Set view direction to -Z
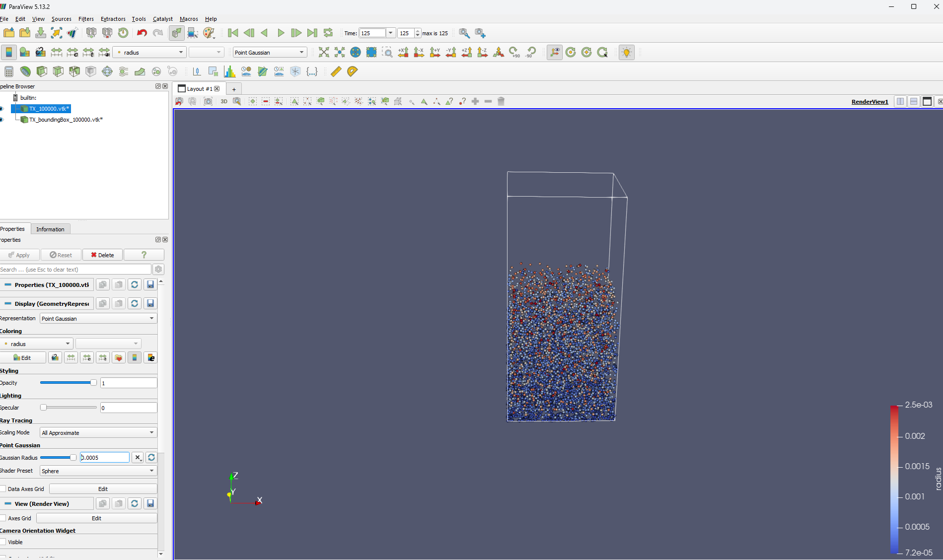 [483, 52]
